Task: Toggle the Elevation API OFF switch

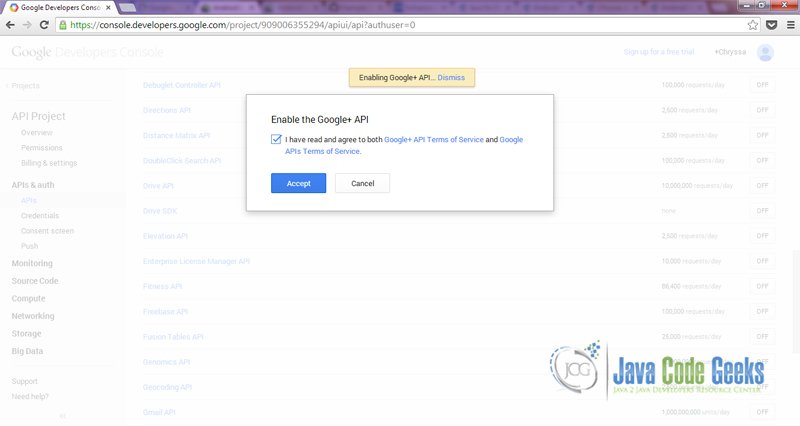Action: 762,236
